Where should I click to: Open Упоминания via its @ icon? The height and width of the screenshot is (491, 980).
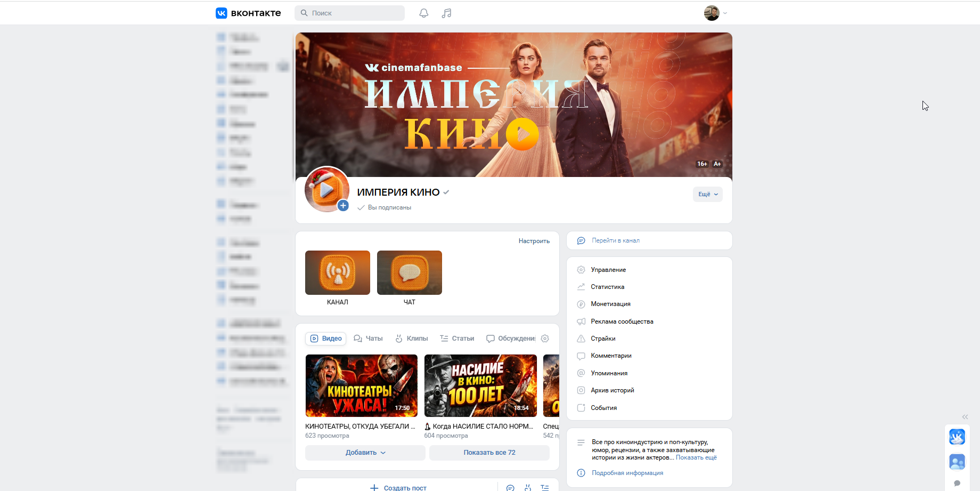click(x=581, y=373)
